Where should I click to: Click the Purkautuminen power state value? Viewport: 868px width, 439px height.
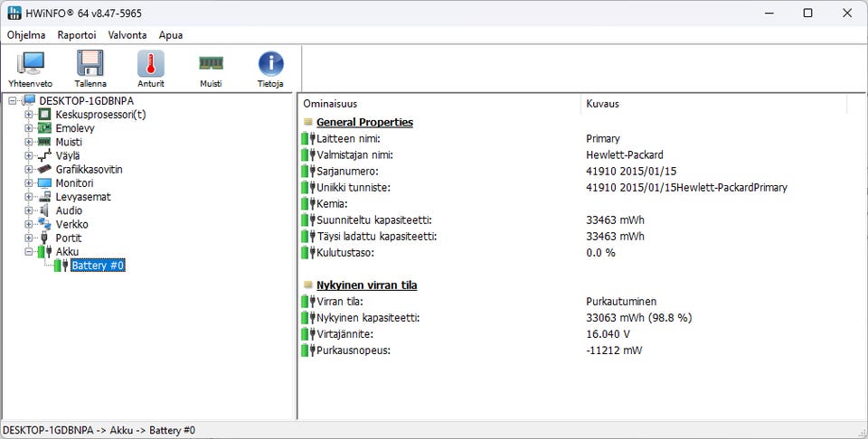[x=621, y=302]
